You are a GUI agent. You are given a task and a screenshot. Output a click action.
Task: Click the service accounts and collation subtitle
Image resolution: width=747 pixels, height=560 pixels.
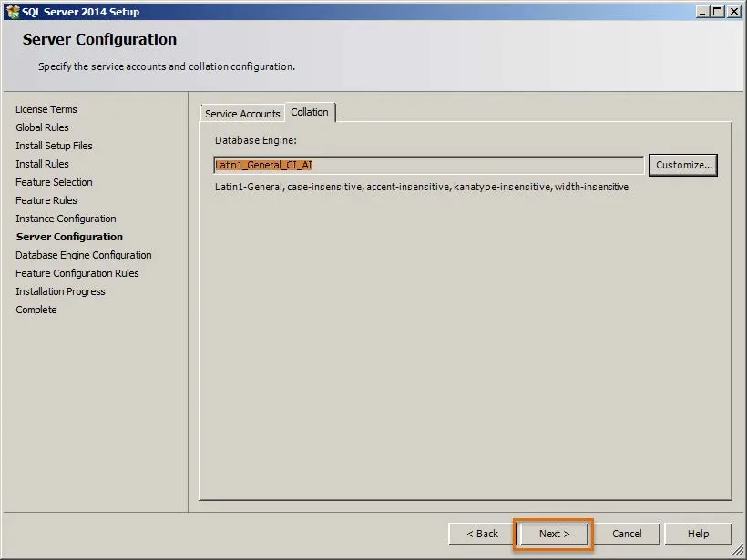(x=167, y=66)
